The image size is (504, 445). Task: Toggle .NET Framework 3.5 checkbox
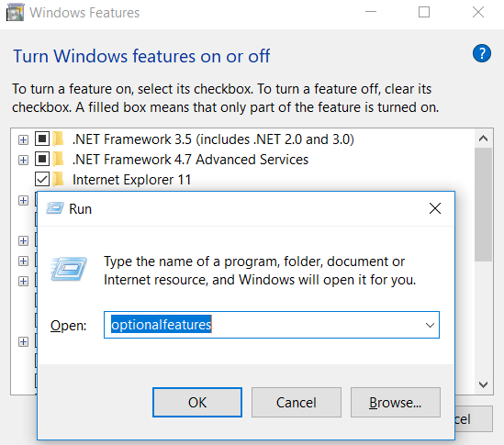(42, 139)
